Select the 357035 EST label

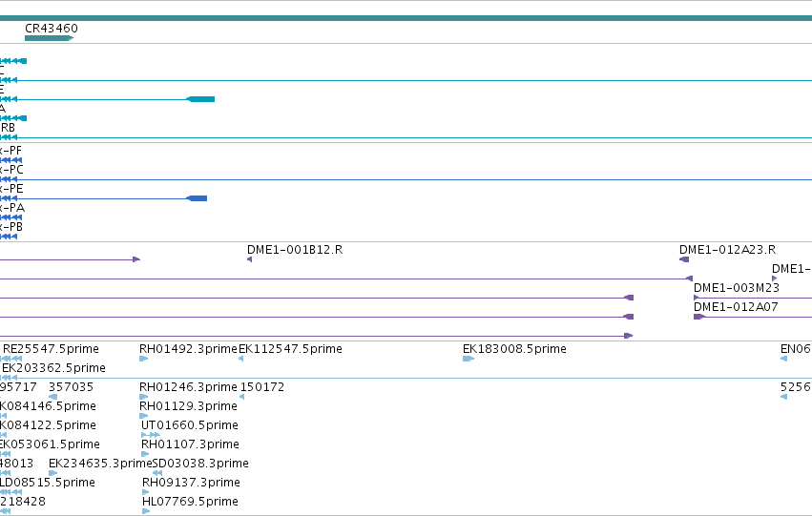coord(71,387)
